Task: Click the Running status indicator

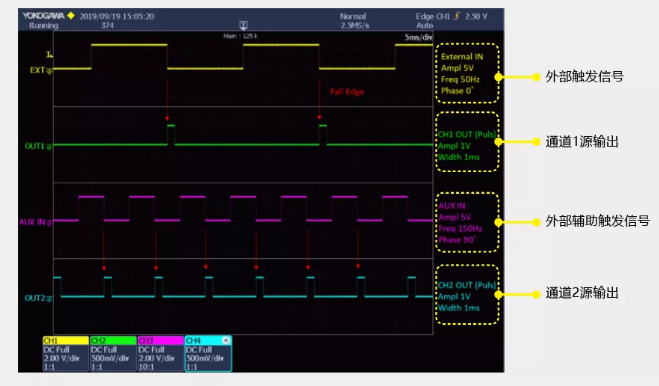Action: pos(43,25)
